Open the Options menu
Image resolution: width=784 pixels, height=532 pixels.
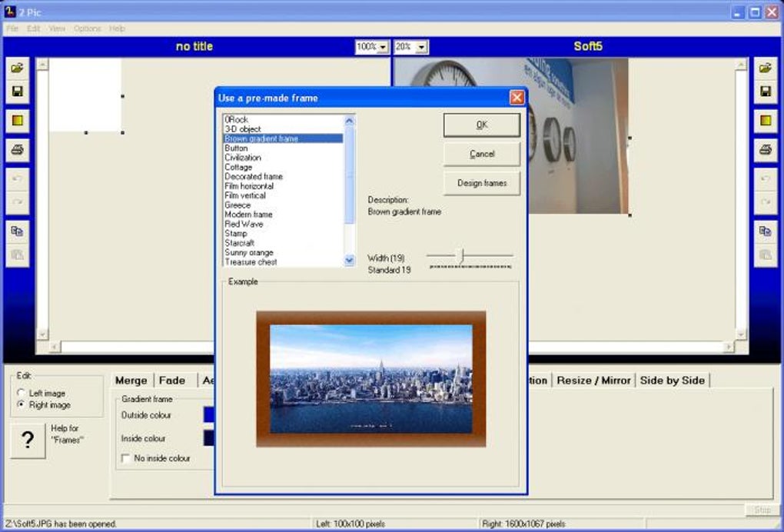(87, 28)
